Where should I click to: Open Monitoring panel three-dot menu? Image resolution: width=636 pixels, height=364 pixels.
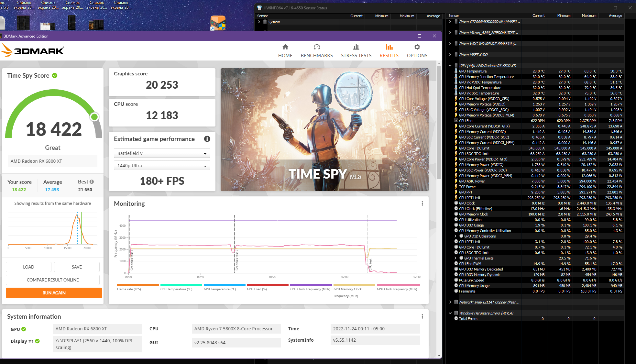tap(422, 204)
